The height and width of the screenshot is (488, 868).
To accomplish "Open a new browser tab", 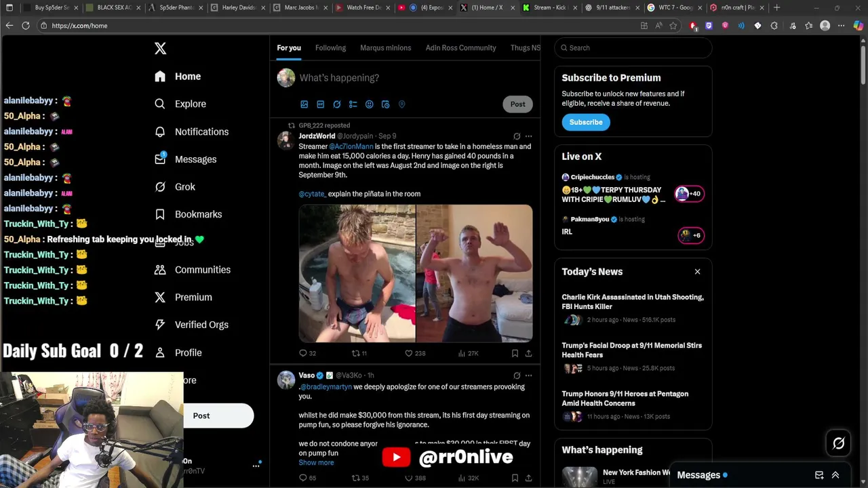I will click(x=776, y=7).
